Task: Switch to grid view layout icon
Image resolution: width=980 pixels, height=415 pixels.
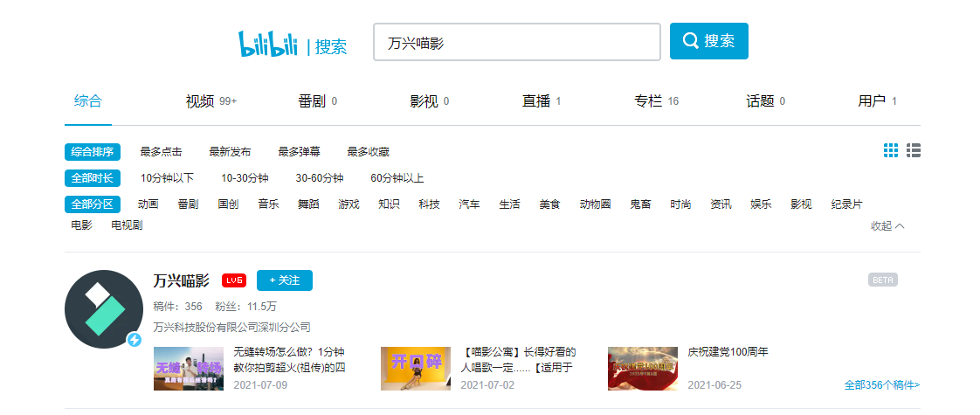Action: (891, 150)
